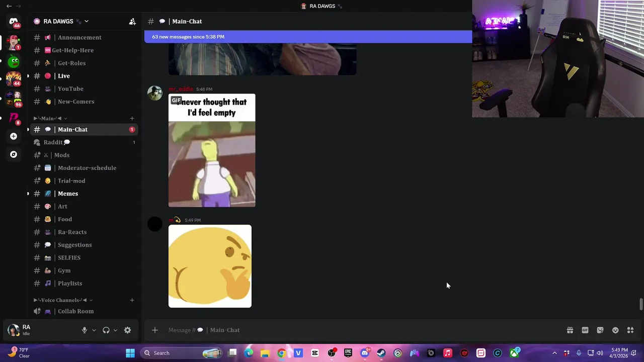Open the Raddit forum channel
This screenshot has width=644, height=362.
[x=84, y=142]
